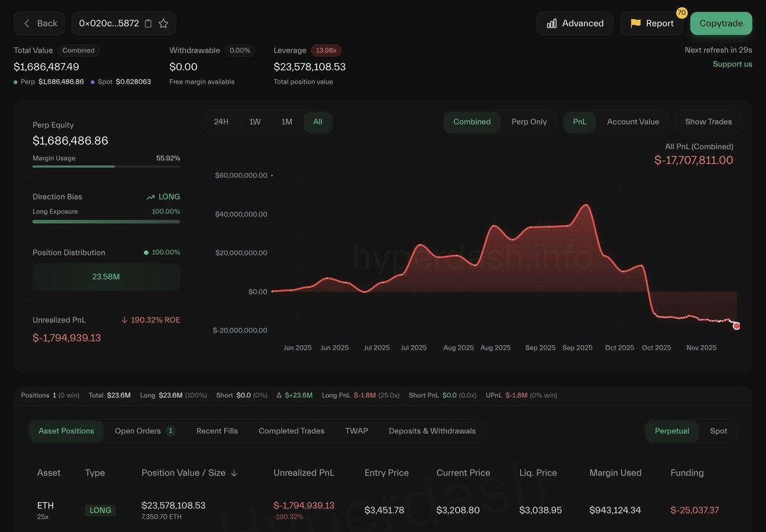The height and width of the screenshot is (532, 766).
Task: Switch to the Spot positions view
Action: (x=718, y=431)
